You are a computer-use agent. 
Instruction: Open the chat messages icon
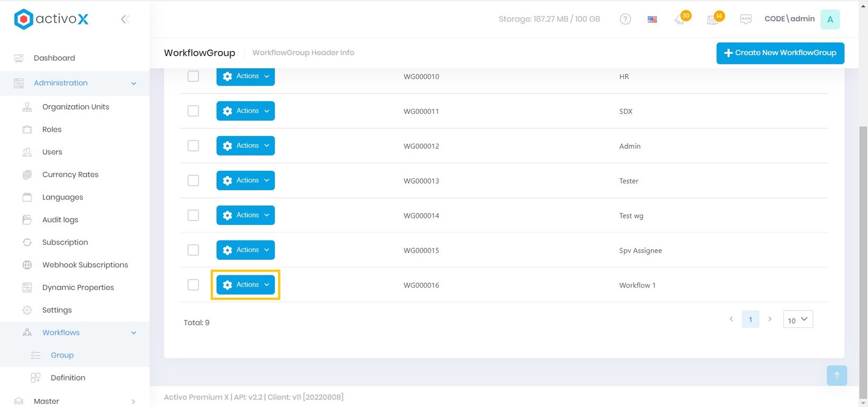tap(746, 20)
